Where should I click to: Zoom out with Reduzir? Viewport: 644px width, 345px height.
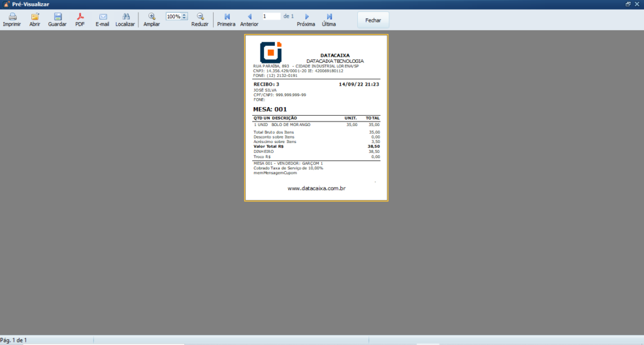point(199,17)
